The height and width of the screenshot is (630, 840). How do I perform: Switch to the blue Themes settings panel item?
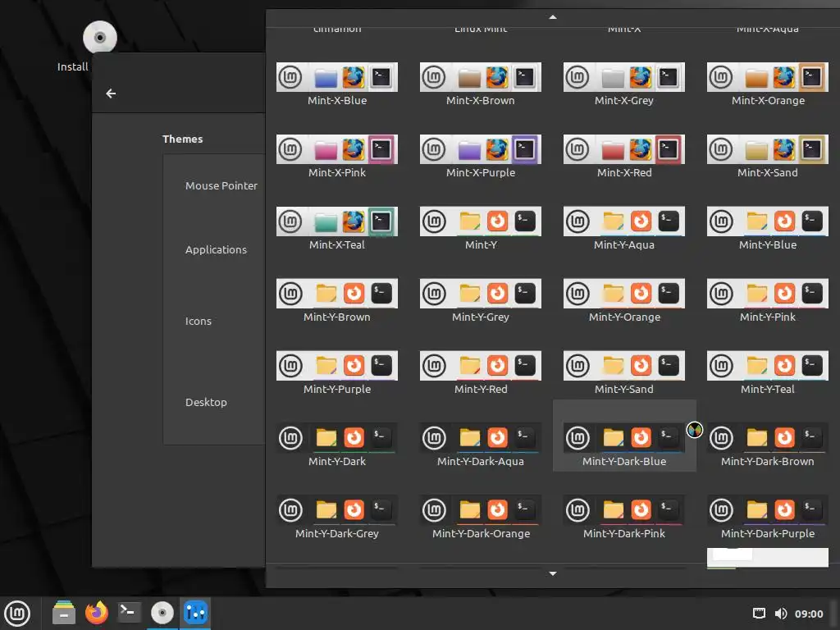point(195,612)
